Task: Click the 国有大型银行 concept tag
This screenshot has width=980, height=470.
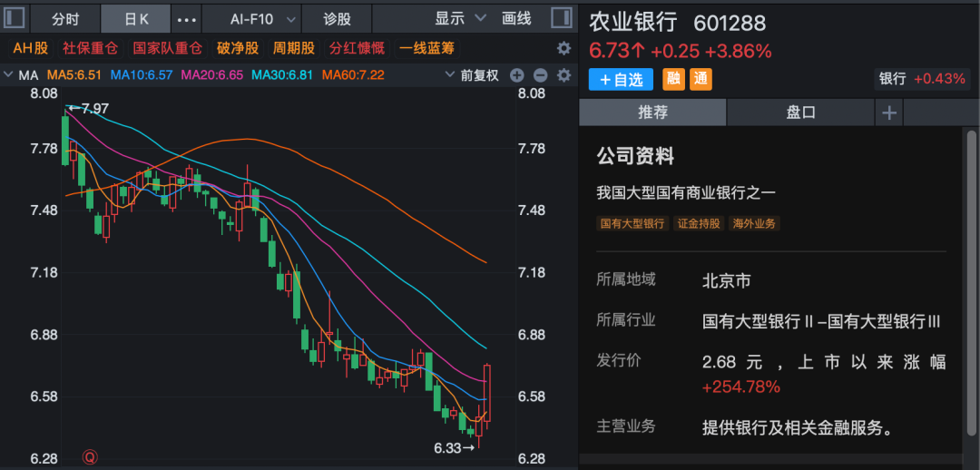Action: [632, 223]
